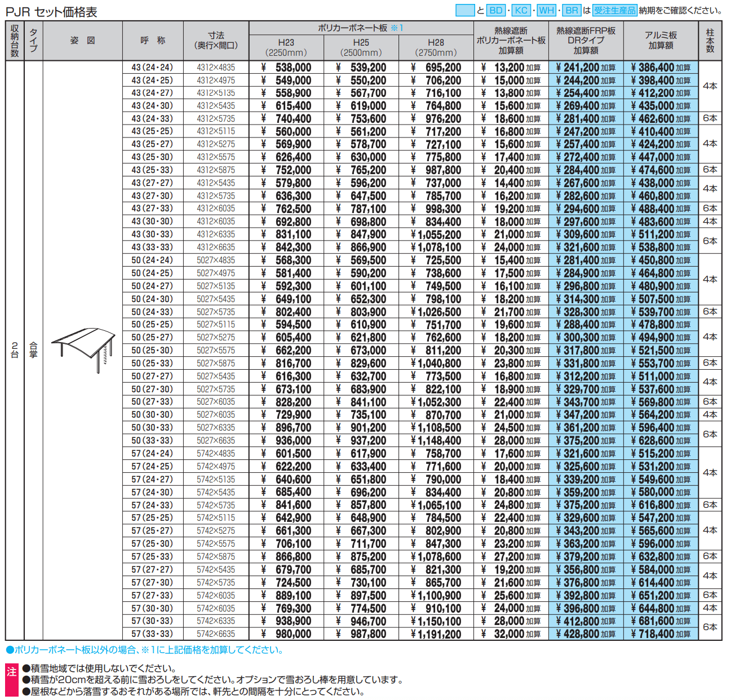Select the 43(24·24) row name cell
The width and height of the screenshot is (735, 700).
click(x=152, y=67)
